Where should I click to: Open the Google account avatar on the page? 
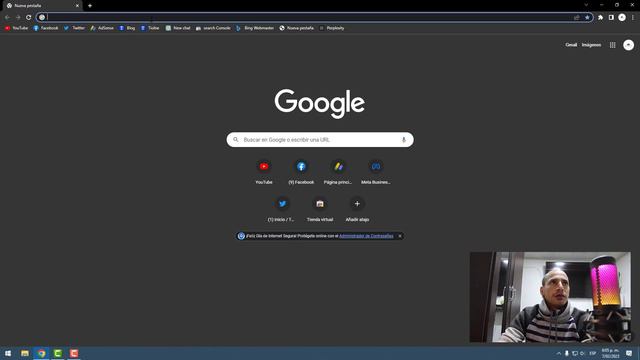point(629,45)
